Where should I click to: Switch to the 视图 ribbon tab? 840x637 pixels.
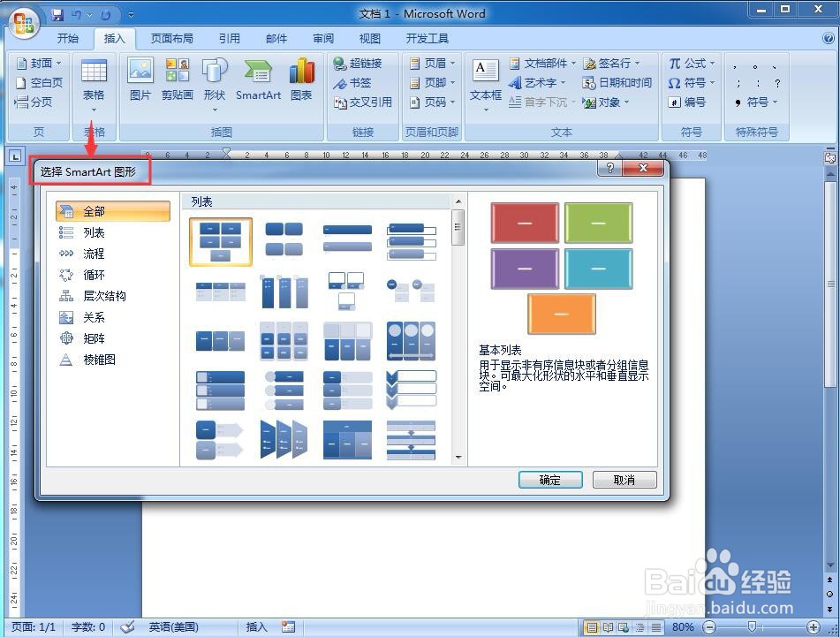pos(369,39)
